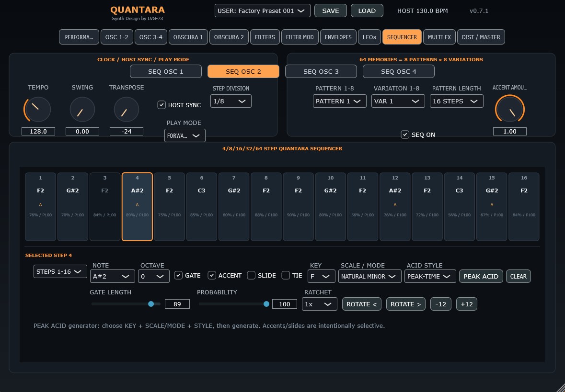The image size is (565, 392).
Task: Select sequencer step 6 with note C3
Action: [201, 207]
